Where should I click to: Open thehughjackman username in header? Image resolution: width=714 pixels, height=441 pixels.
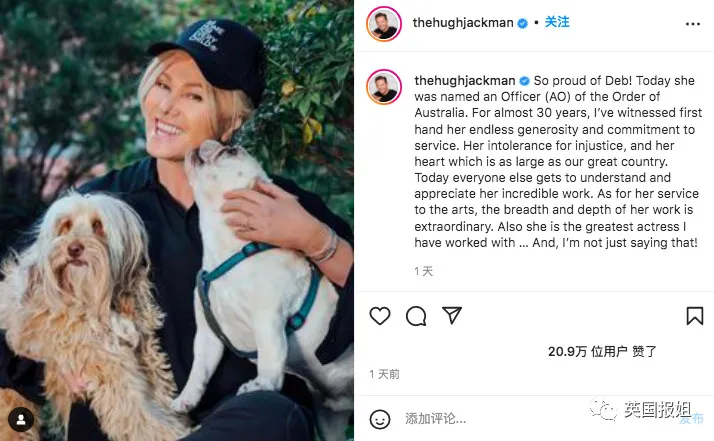click(463, 23)
